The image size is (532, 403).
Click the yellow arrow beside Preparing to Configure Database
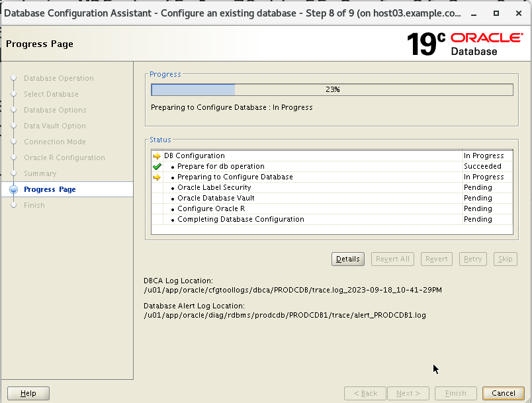[x=157, y=177]
